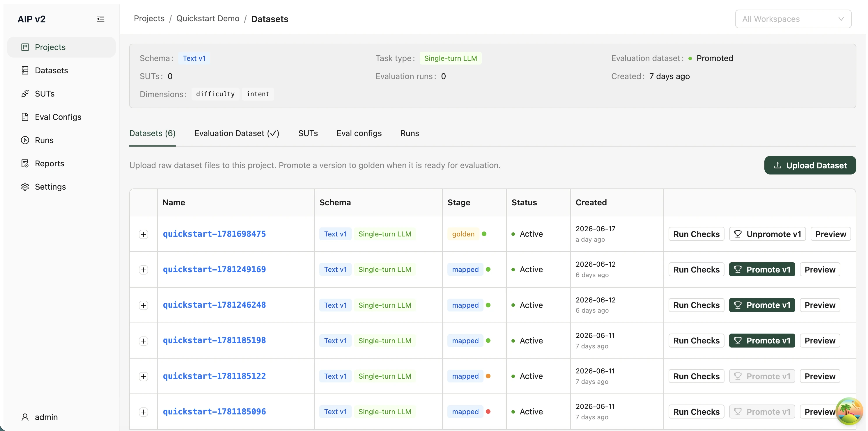This screenshot has height=431, width=868.
Task: Click the AIP v2 logo title
Action: (x=31, y=19)
